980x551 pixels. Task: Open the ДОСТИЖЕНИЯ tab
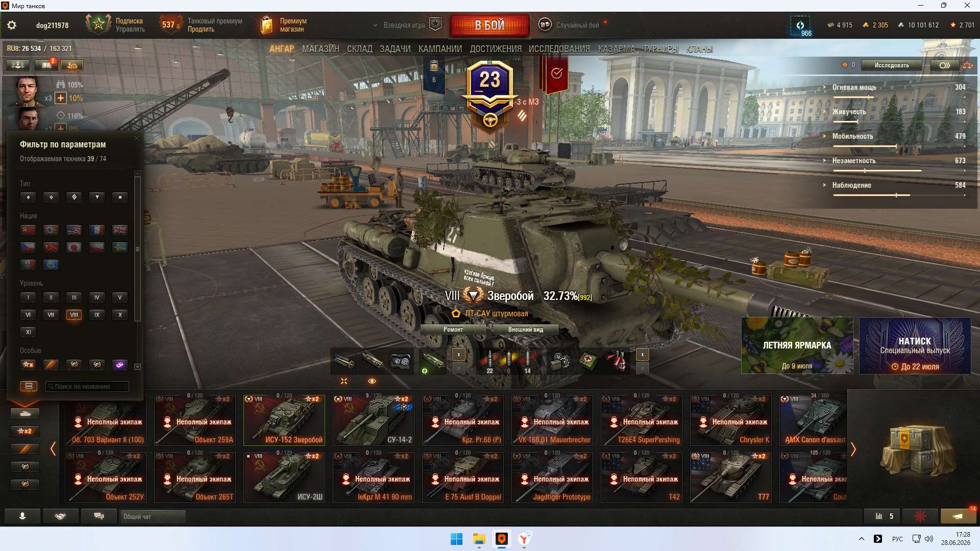[x=496, y=49]
